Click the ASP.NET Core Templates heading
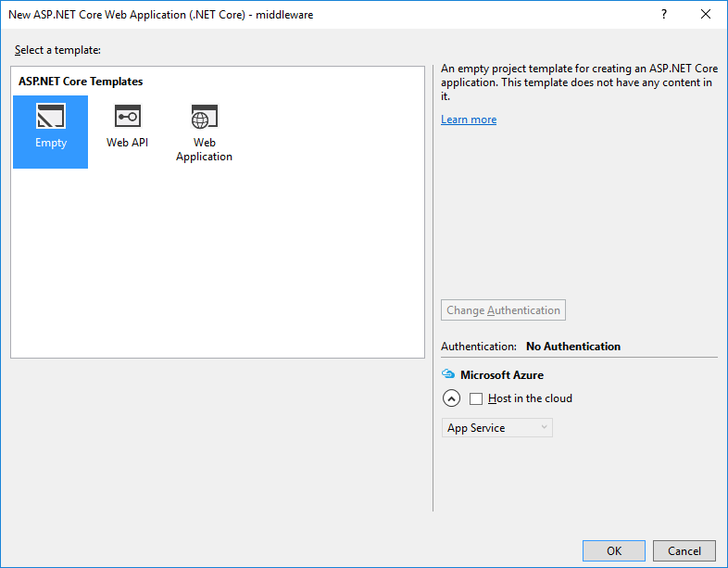The image size is (728, 568). 81,82
